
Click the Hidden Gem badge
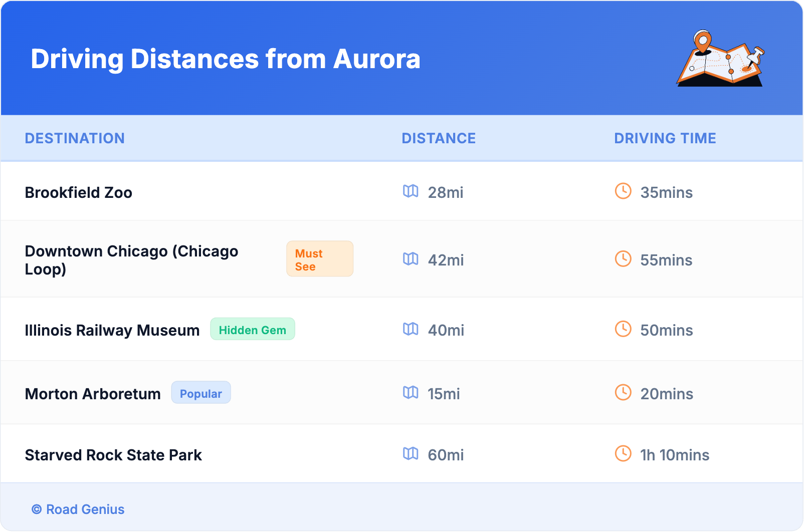252,330
